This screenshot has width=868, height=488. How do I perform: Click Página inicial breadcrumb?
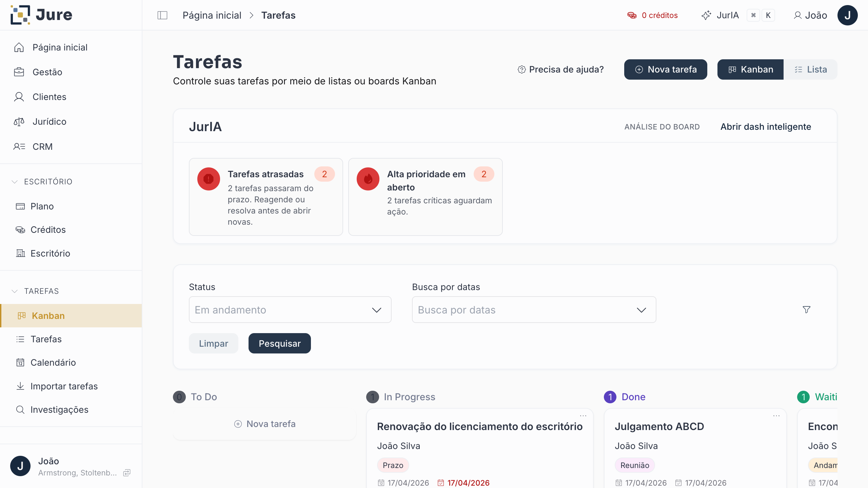click(212, 15)
